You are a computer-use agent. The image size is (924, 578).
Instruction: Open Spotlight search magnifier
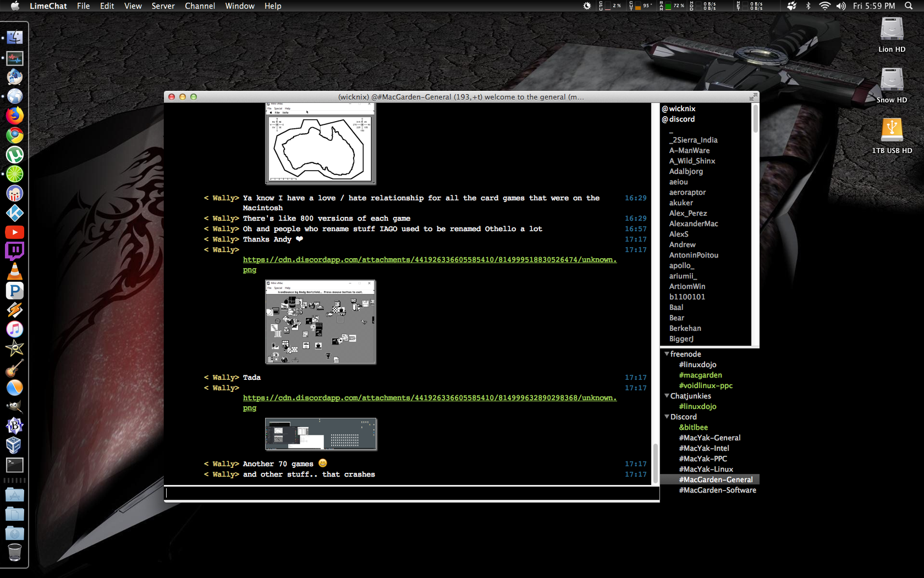[x=909, y=6]
